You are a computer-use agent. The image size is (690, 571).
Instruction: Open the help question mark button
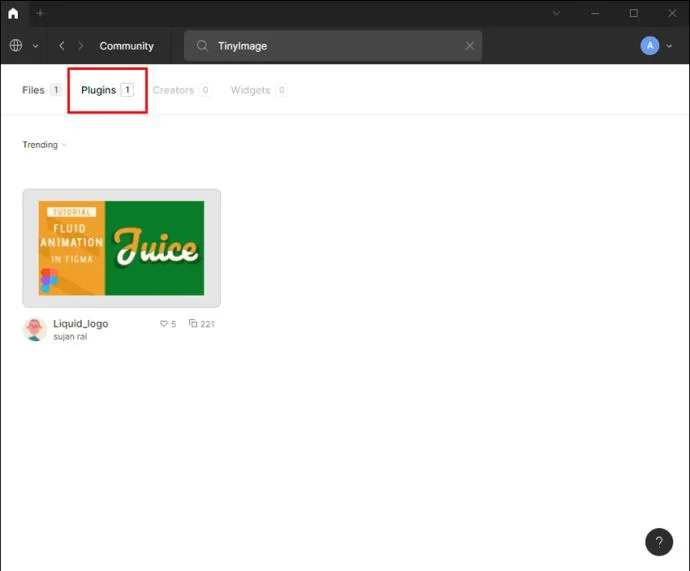[659, 542]
